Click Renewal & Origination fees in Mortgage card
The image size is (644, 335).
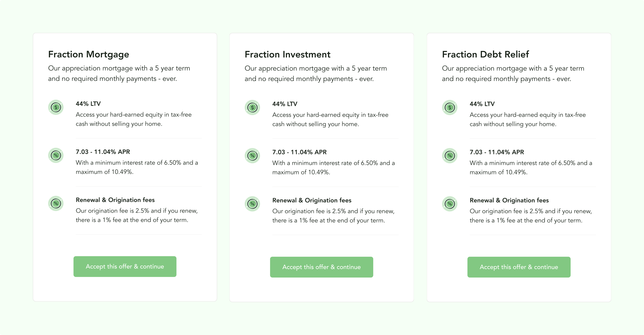tap(115, 200)
